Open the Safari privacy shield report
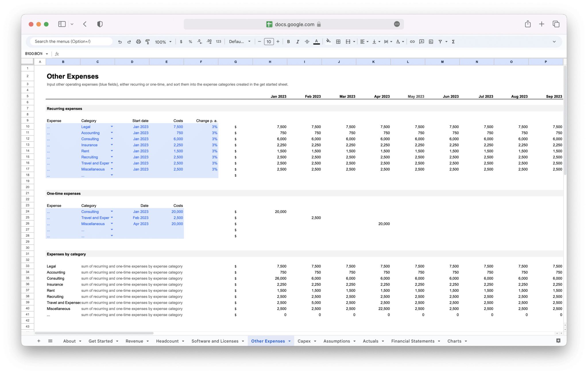588x374 pixels. pyautogui.click(x=100, y=24)
